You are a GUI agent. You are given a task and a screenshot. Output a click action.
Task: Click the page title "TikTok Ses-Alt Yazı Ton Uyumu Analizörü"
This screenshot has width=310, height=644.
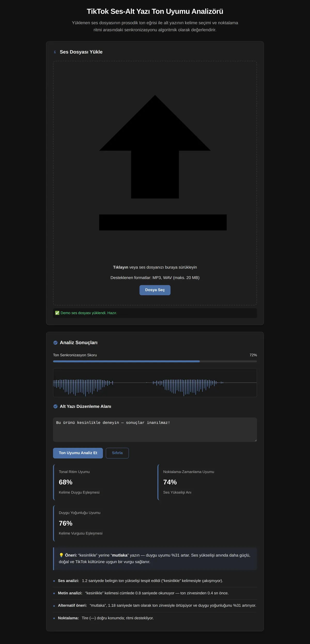tap(155, 11)
